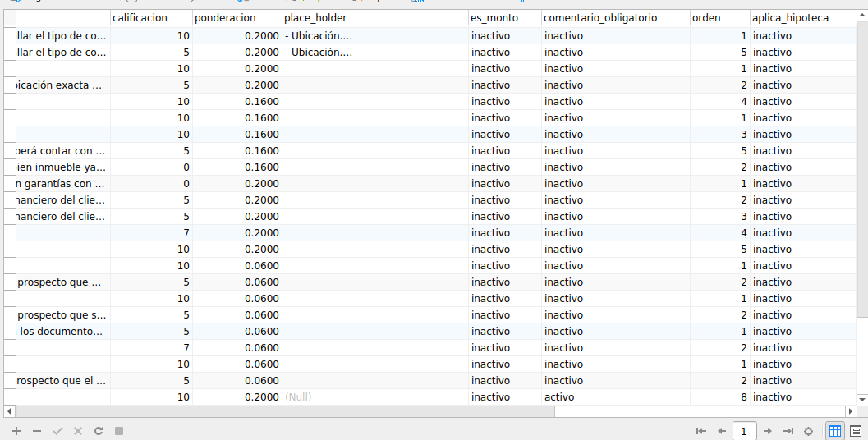The height and width of the screenshot is (440, 868).
Task: Click the add record plus icon
Action: [16, 431]
